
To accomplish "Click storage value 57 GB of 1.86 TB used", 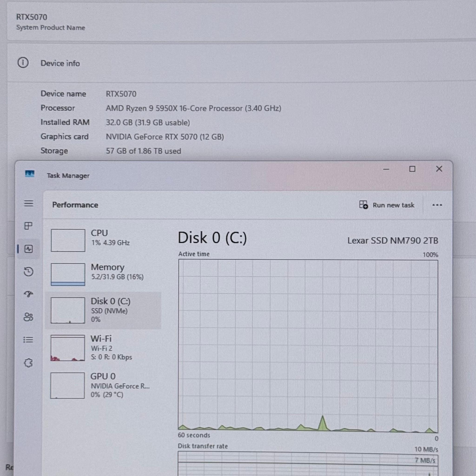I will tap(143, 151).
